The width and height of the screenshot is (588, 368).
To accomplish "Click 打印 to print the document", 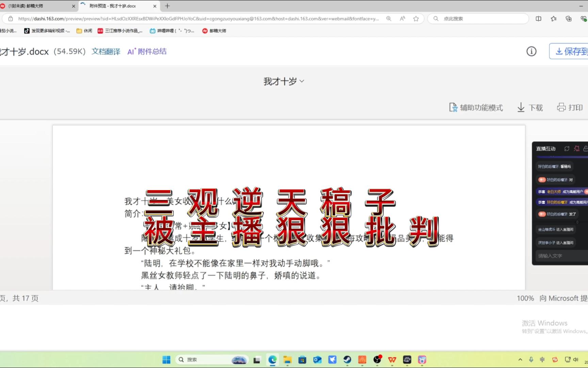I will 570,108.
